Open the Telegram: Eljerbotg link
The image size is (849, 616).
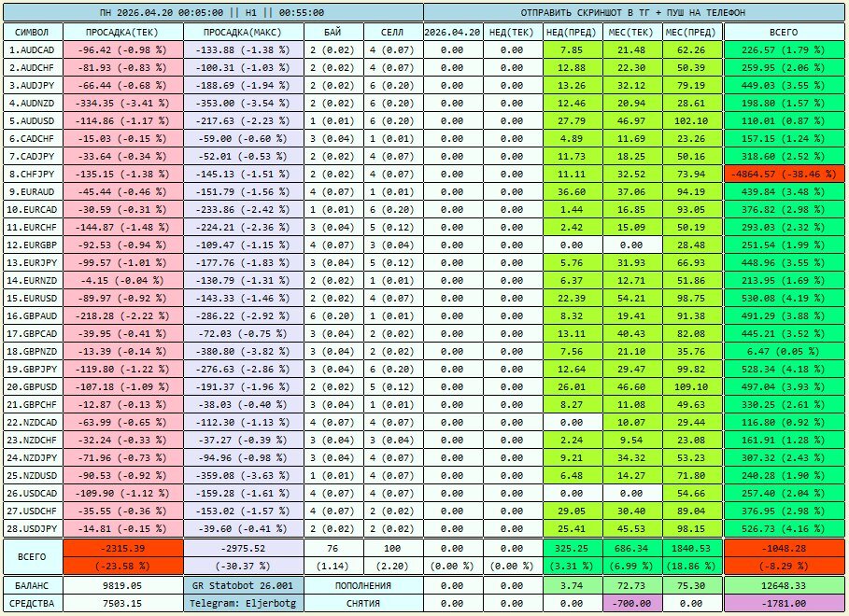pos(243,603)
